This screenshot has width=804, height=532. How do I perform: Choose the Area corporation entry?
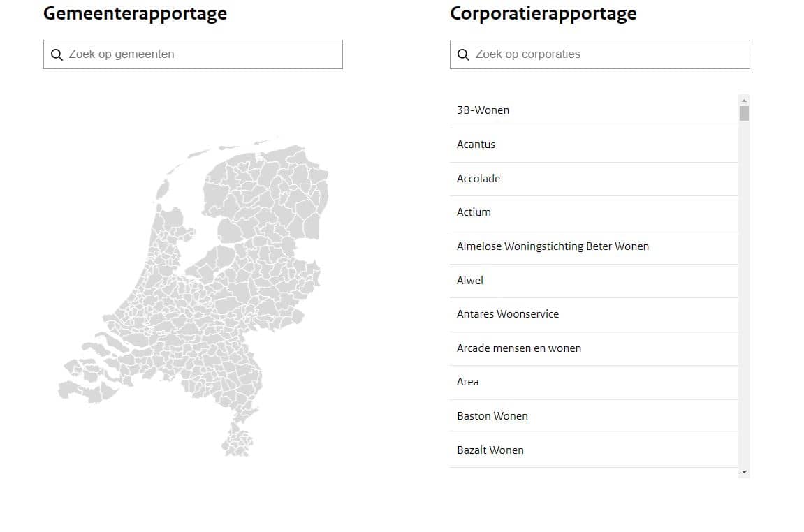468,382
